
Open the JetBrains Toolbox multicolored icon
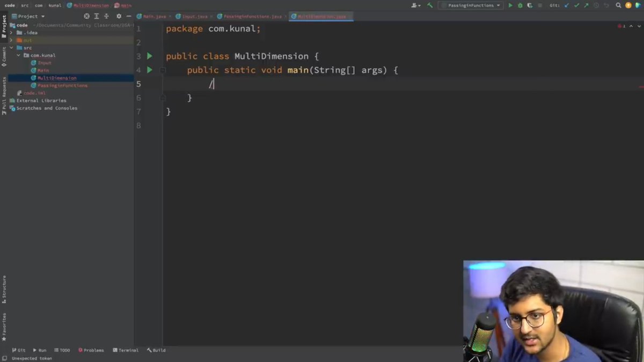tap(638, 5)
